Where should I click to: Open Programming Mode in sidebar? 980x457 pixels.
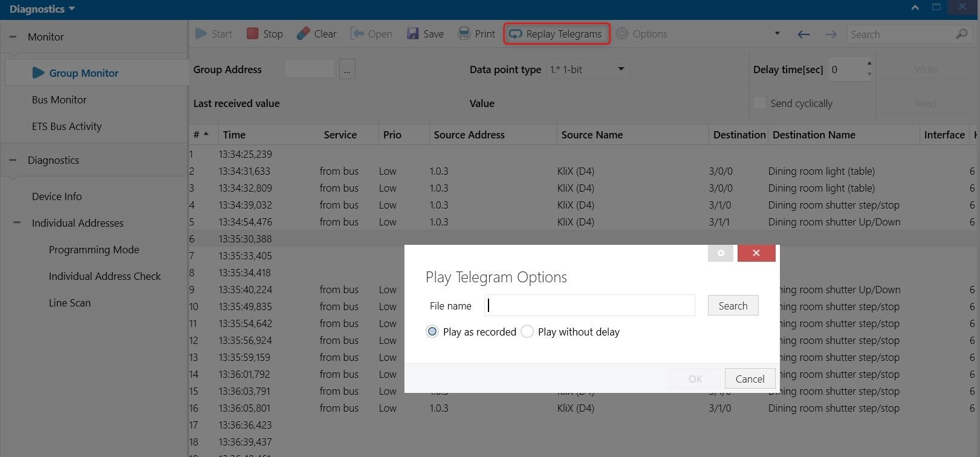point(94,250)
